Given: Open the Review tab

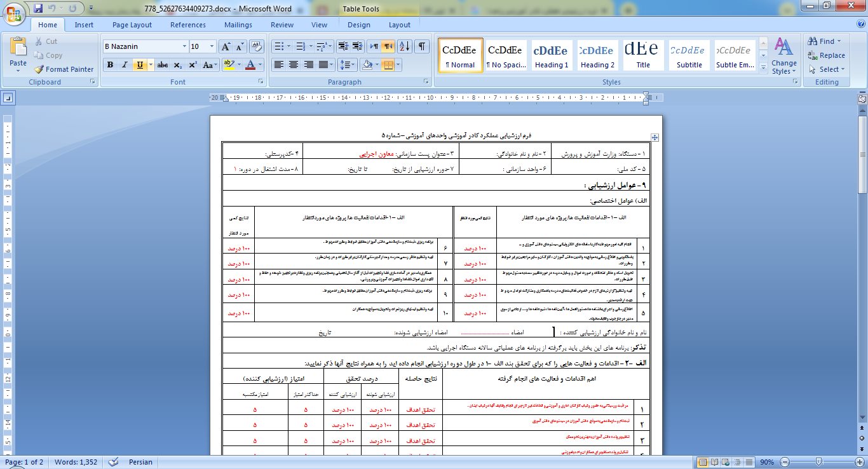Looking at the screenshot, I should tap(282, 25).
